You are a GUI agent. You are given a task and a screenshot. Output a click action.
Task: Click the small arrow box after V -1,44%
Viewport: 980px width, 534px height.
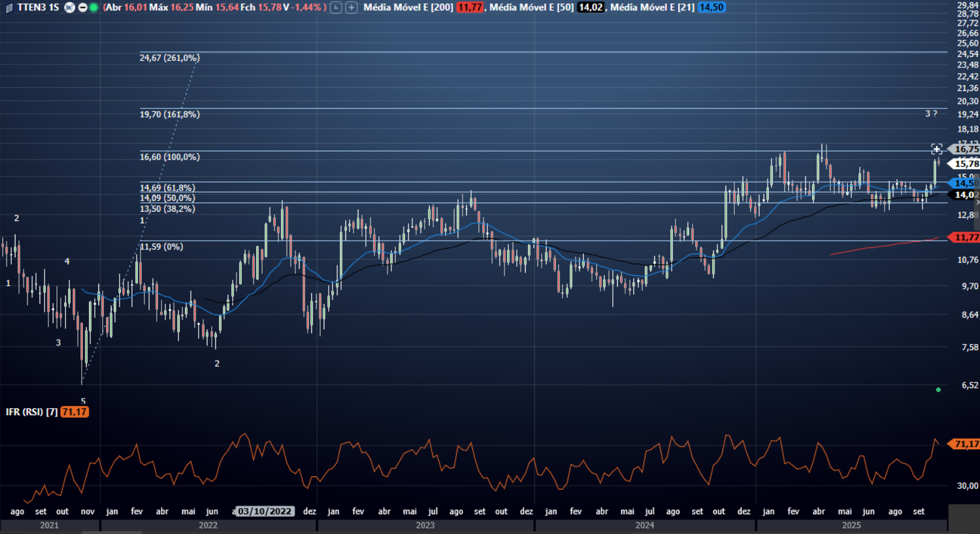(336, 7)
